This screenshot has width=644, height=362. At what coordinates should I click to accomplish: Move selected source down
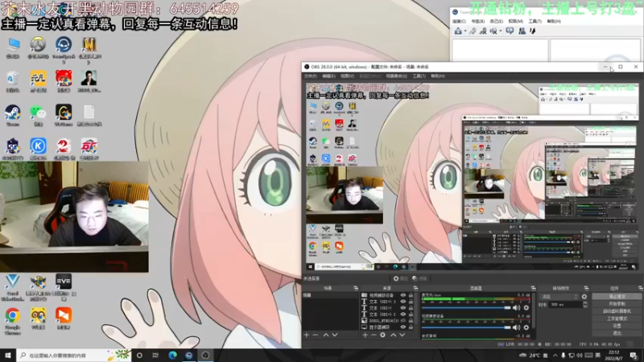pyautogui.click(x=402, y=335)
